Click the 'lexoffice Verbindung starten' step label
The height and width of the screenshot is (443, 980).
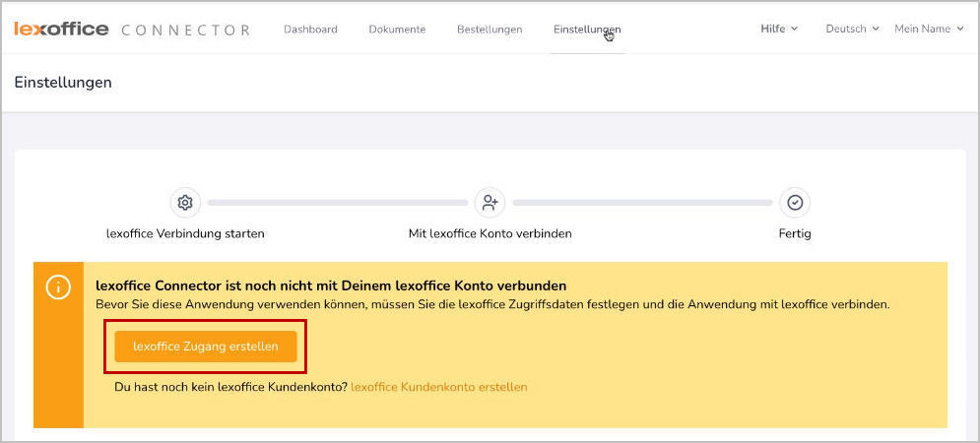click(x=185, y=234)
